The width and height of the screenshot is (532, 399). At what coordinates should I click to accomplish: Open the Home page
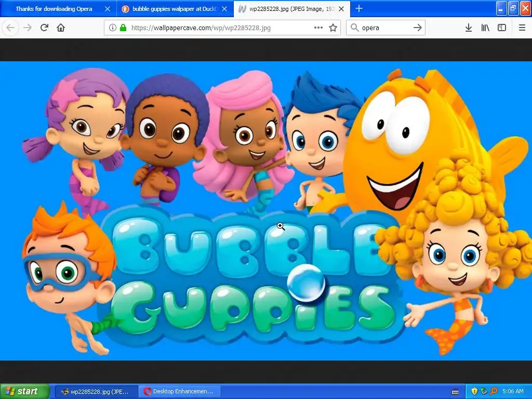click(61, 28)
